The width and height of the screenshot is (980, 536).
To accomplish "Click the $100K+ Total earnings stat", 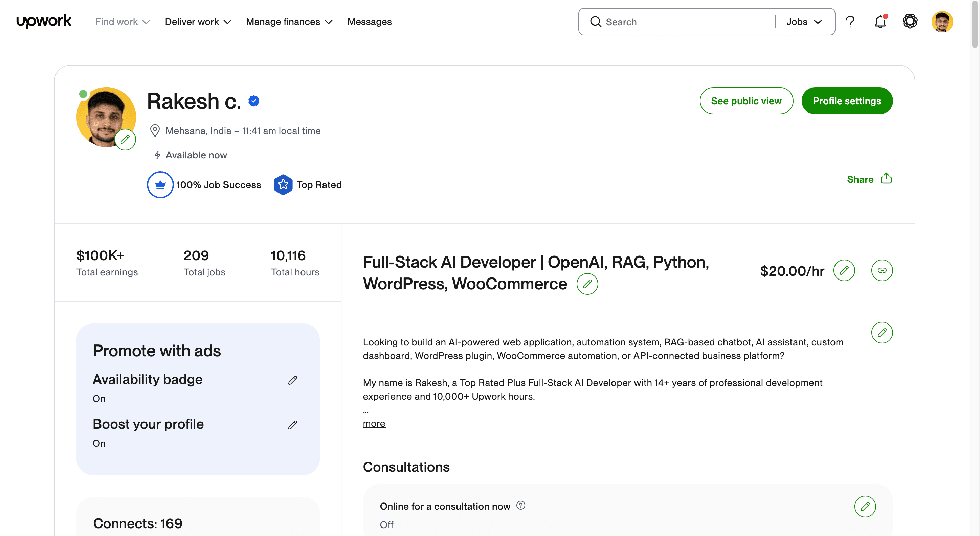I will (107, 263).
